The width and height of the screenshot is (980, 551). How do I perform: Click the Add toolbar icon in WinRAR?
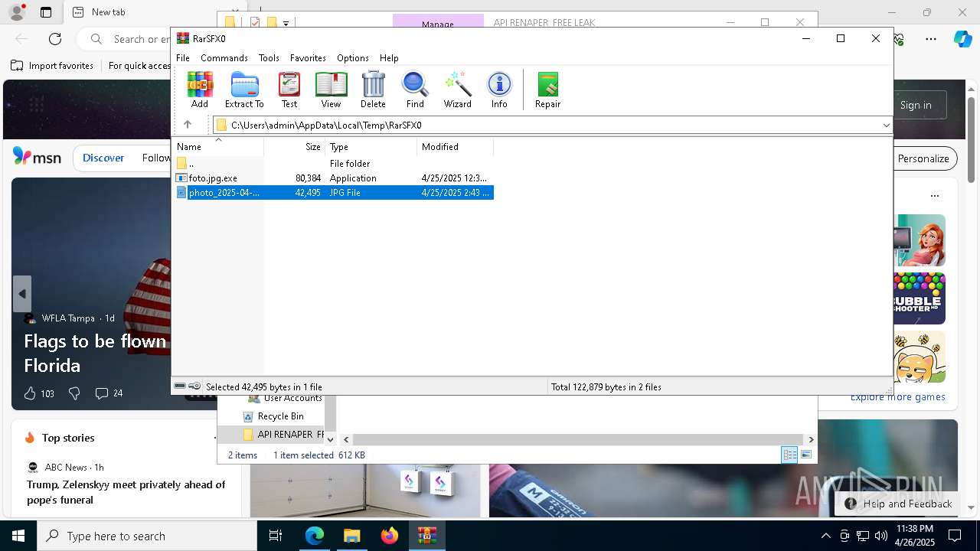[x=200, y=90]
